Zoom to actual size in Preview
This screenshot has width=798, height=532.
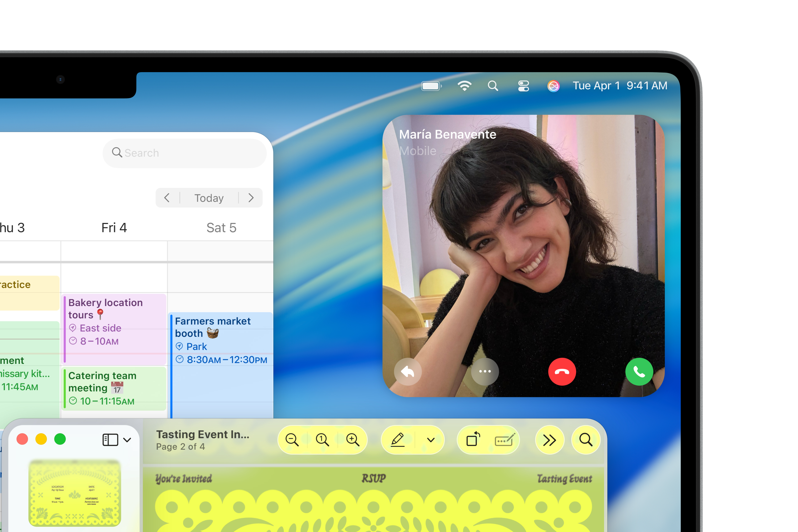pyautogui.click(x=322, y=440)
